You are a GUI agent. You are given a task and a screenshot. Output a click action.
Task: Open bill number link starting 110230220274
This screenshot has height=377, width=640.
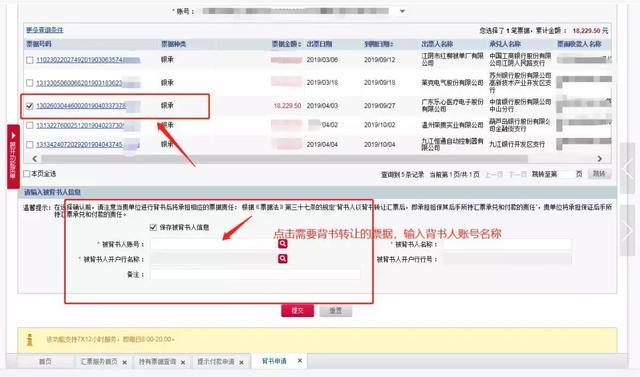pyautogui.click(x=88, y=60)
